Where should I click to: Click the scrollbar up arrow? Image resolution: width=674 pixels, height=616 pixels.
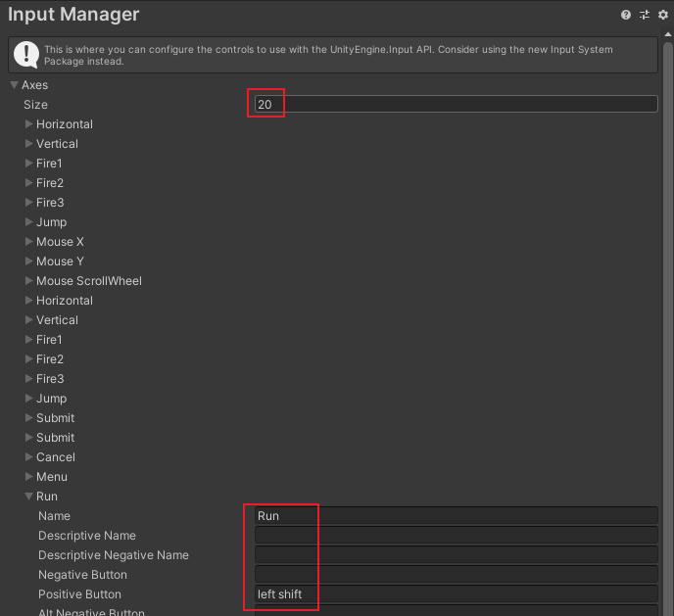pos(668,34)
